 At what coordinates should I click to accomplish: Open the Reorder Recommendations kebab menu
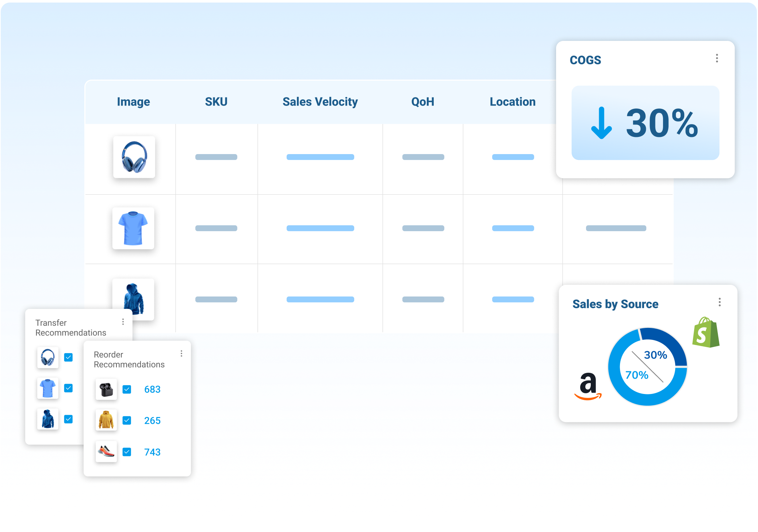coord(181,353)
